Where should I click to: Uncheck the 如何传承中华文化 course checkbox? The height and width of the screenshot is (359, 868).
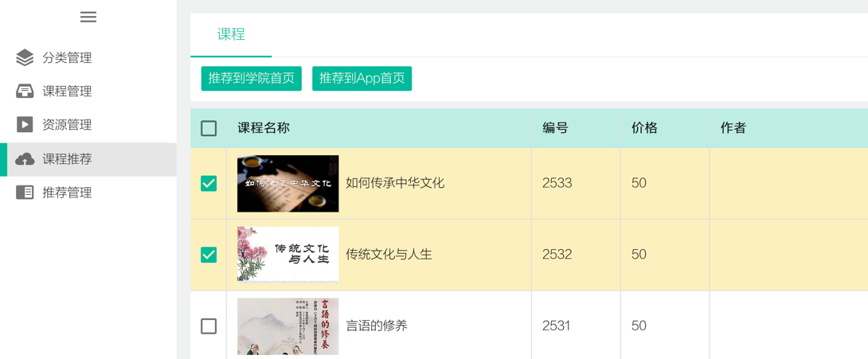pyautogui.click(x=209, y=184)
